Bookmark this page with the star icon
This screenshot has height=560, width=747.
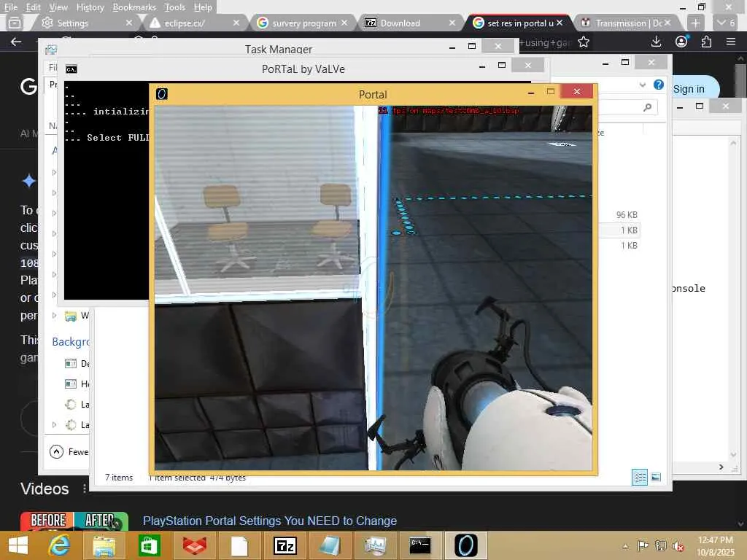point(583,42)
